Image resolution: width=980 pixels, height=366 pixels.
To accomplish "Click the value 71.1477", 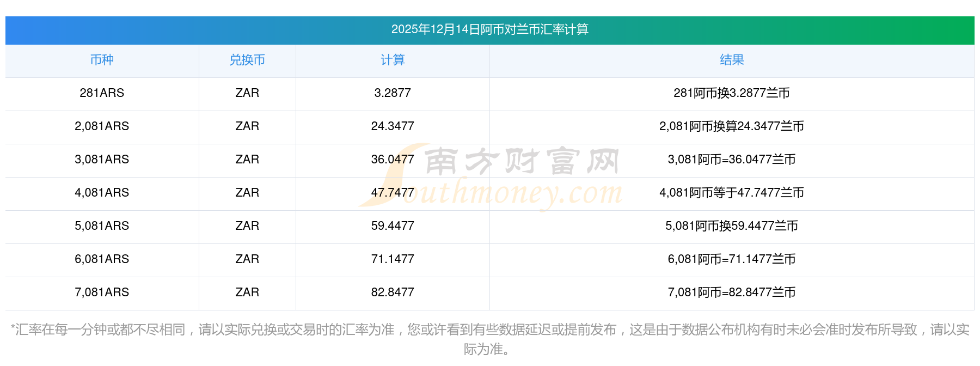I will coord(393,259).
